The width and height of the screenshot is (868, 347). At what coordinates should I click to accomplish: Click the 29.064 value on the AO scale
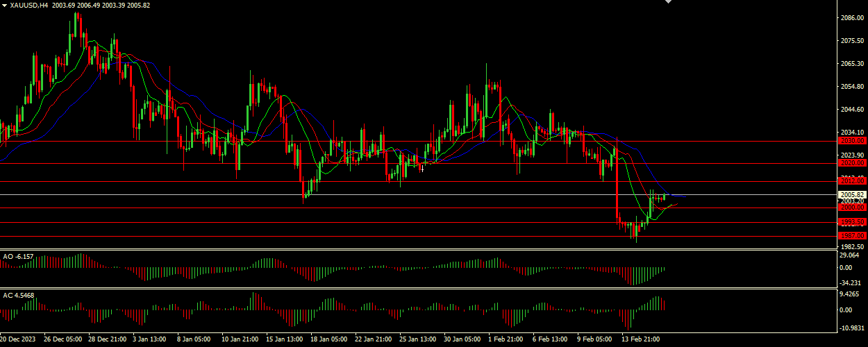coord(850,256)
